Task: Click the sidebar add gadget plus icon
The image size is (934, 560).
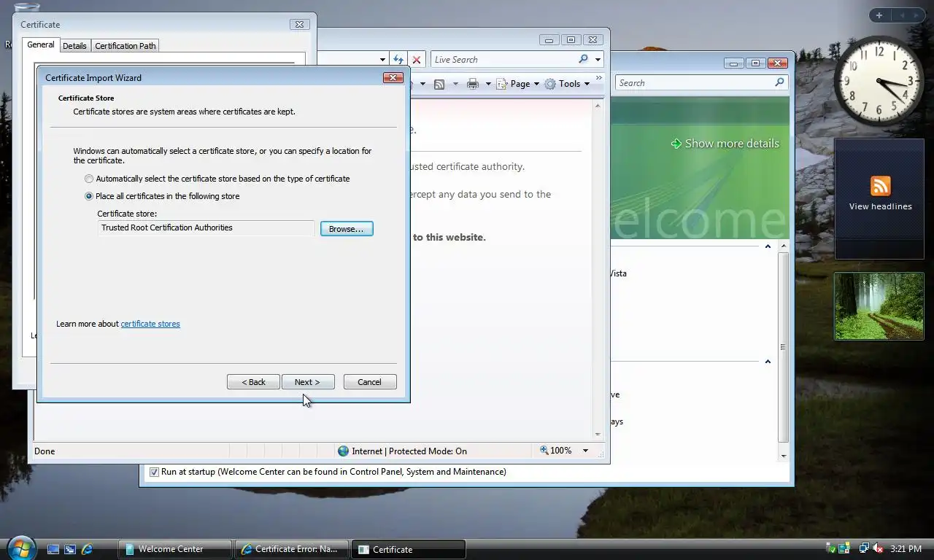Action: 879,15
